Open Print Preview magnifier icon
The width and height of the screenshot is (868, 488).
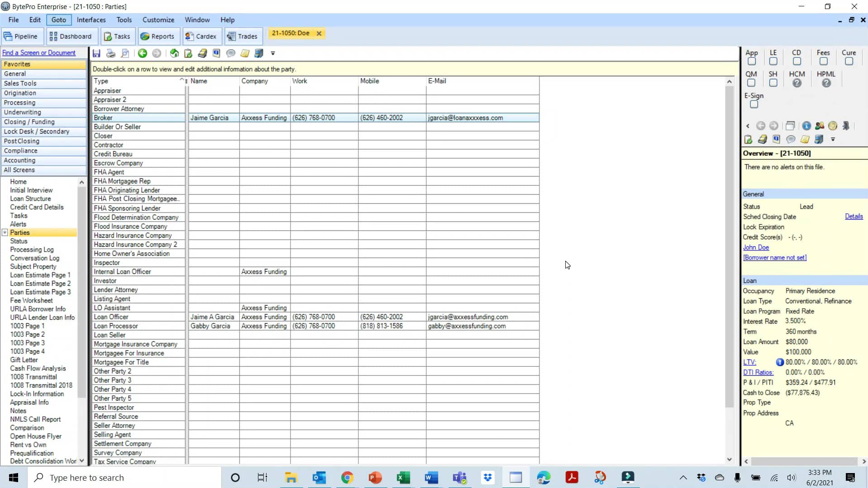(125, 53)
